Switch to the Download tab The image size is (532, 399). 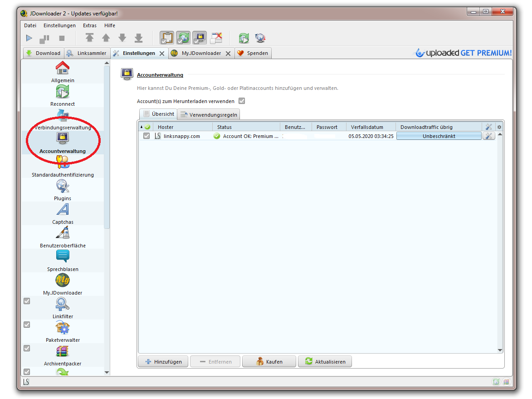(x=44, y=53)
